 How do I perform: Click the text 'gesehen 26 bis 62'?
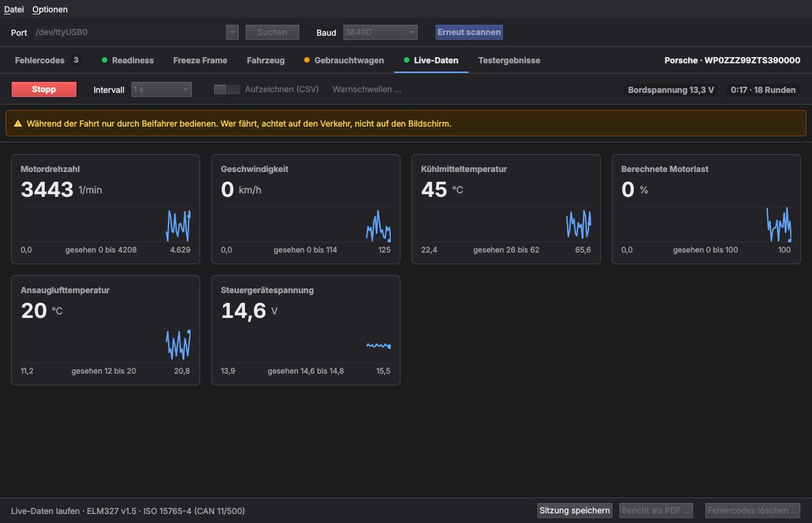[506, 250]
